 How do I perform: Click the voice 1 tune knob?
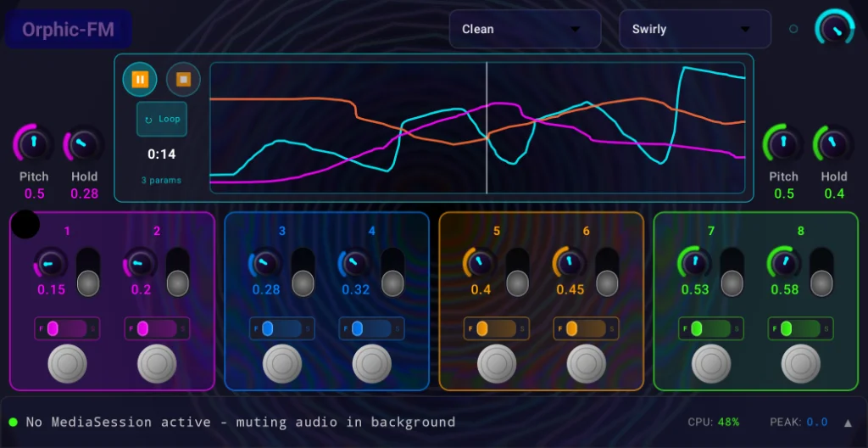tap(51, 265)
